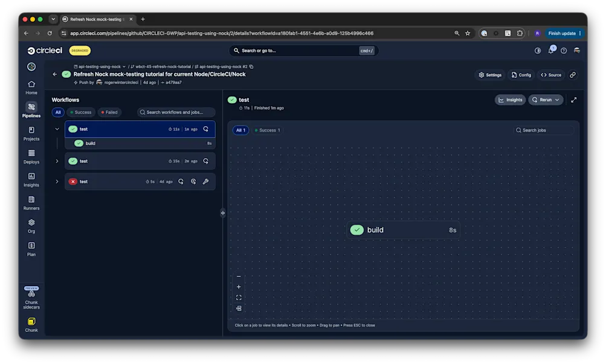Open the help question mark icon
Viewport: 606px width, 364px height.
coord(564,51)
